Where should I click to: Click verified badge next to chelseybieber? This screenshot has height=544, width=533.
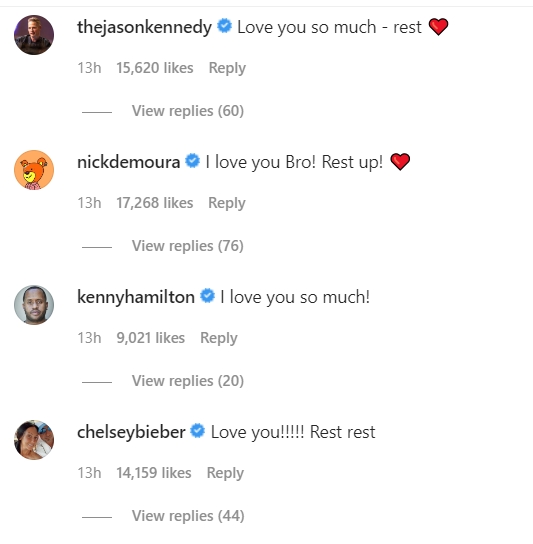coord(198,431)
